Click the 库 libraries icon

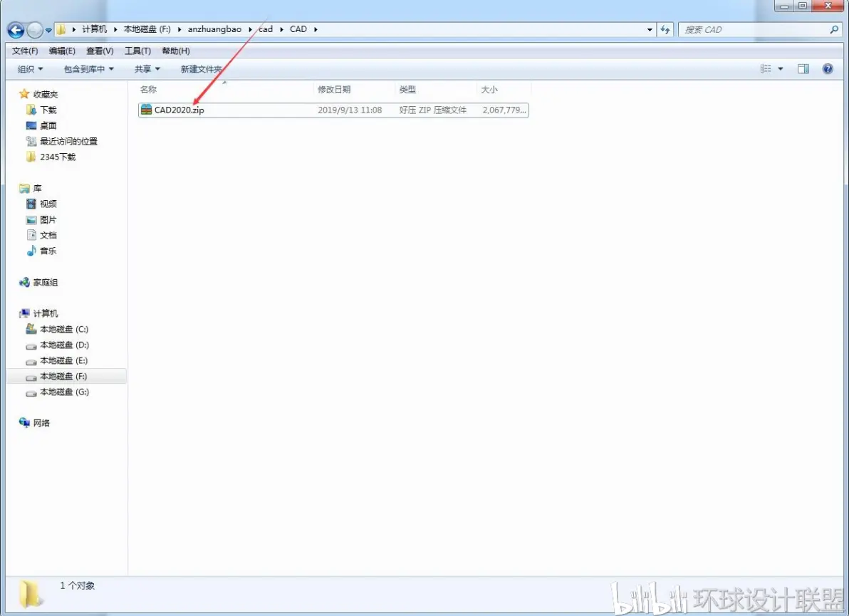pyautogui.click(x=24, y=189)
